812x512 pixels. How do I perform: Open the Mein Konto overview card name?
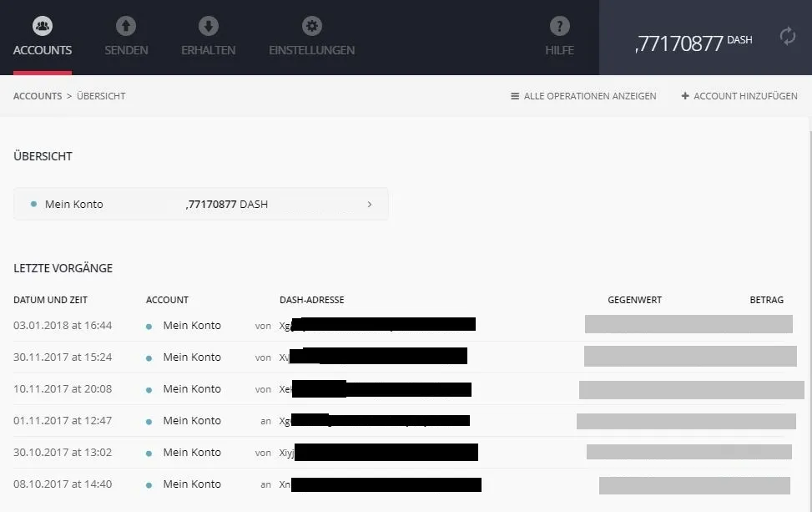[74, 204]
